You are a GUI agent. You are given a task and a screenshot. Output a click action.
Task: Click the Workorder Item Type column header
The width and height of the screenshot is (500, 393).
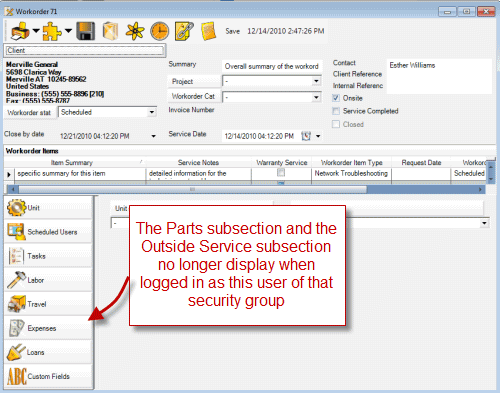coord(351,163)
